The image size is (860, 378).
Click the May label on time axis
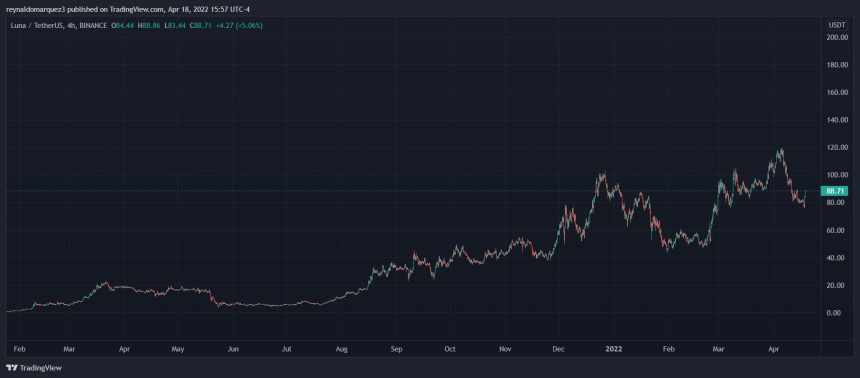pos(178,348)
